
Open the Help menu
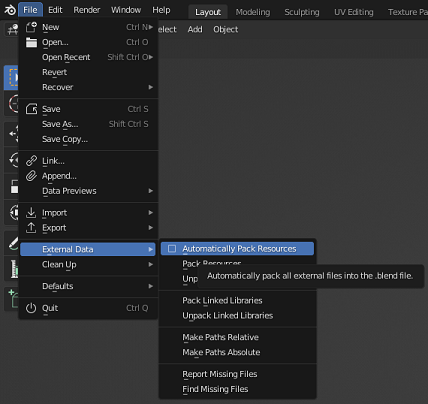[x=161, y=10]
